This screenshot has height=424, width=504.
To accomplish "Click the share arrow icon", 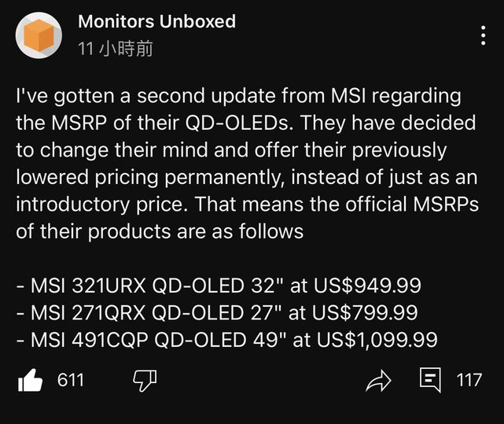I will point(378,381).
